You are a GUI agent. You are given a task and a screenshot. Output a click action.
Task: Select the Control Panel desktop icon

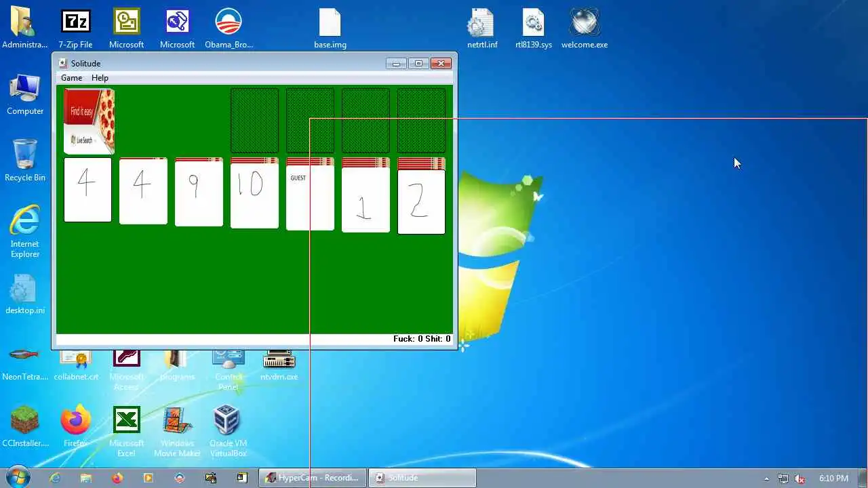coord(229,371)
